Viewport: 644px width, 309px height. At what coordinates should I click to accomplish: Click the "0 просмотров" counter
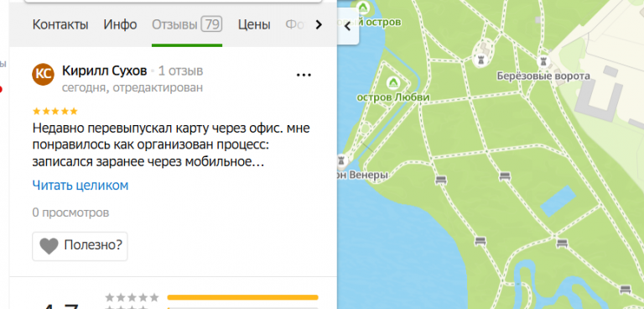[70, 212]
